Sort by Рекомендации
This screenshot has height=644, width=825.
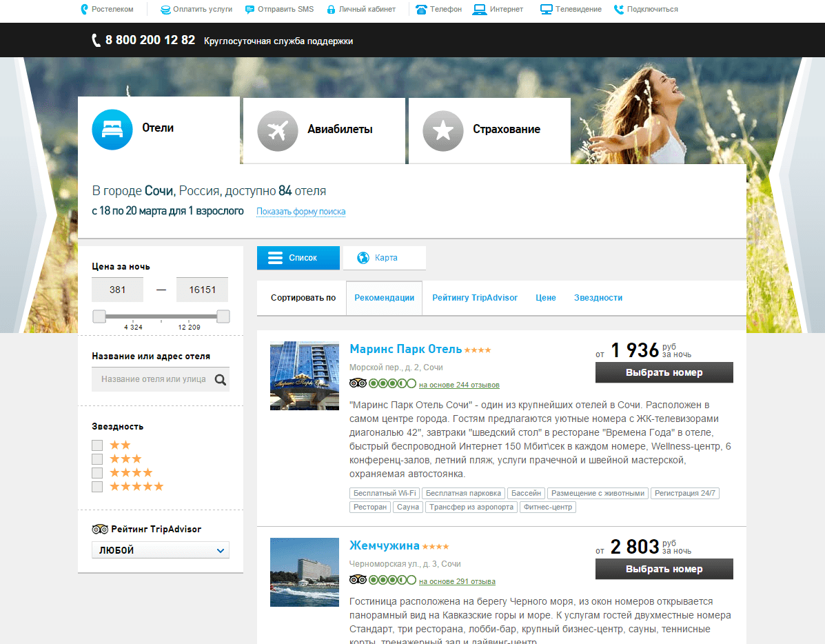[x=384, y=298]
